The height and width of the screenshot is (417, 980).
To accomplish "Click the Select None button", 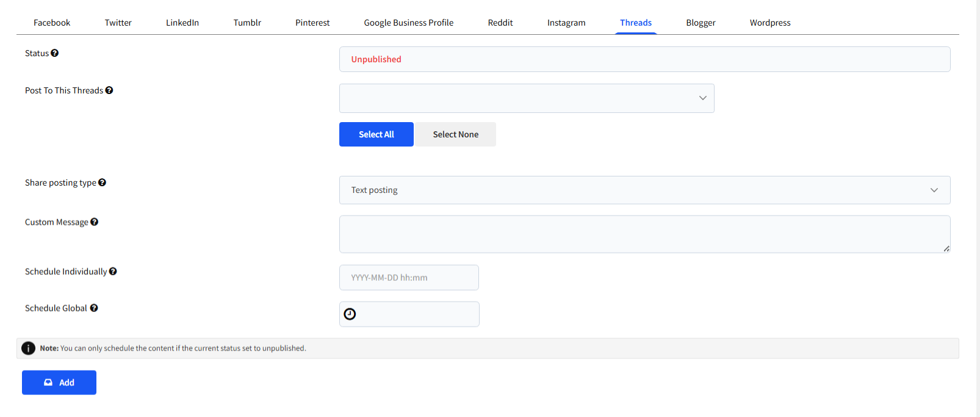I will point(456,134).
